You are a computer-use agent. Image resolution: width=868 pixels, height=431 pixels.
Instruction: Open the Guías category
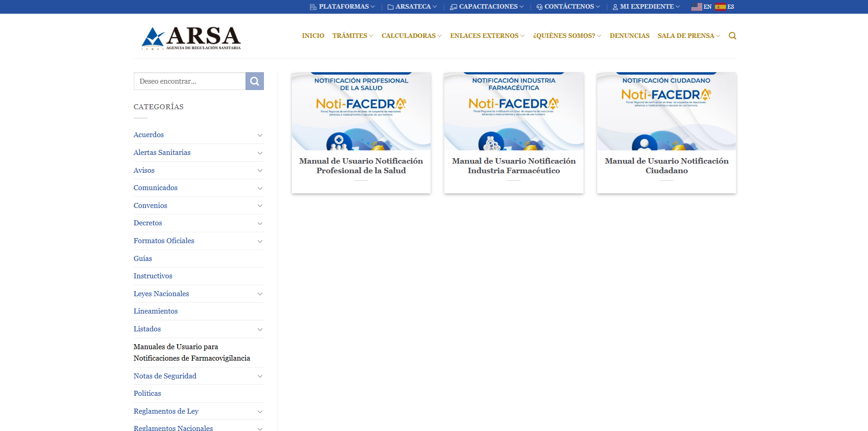tap(142, 259)
